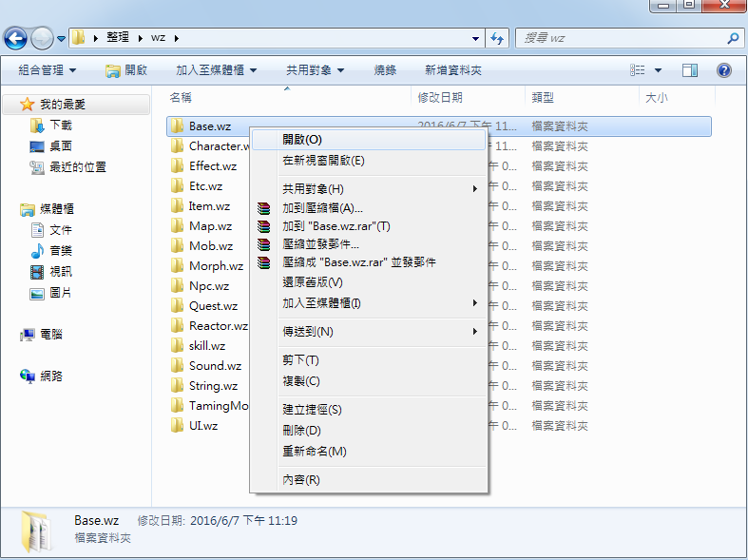The width and height of the screenshot is (748, 560).
Task: Go back with the Back arrow button
Action: (x=16, y=38)
